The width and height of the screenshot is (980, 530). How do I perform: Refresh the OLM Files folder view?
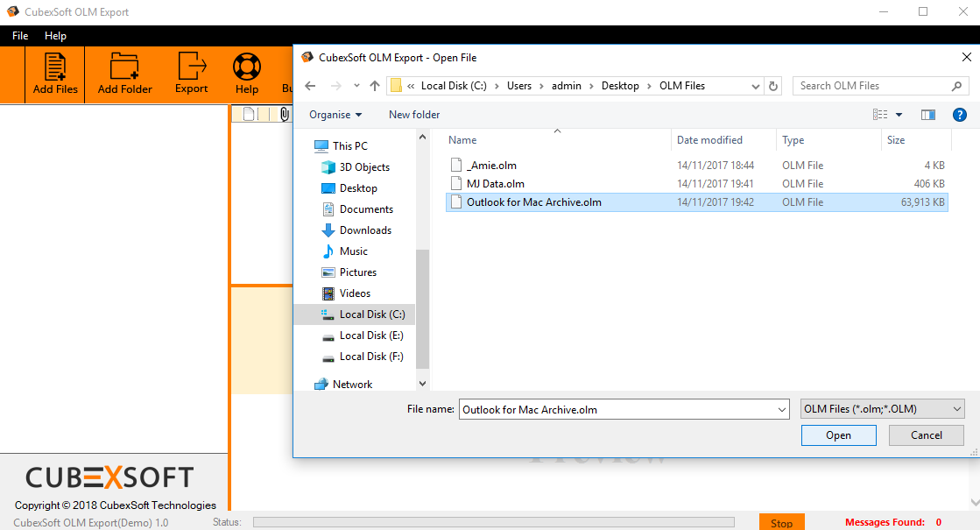pos(773,86)
